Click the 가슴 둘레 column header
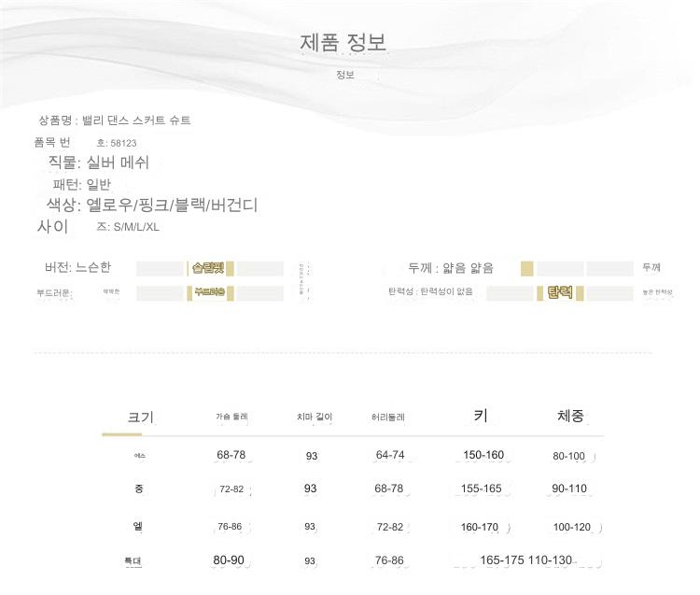 [231, 417]
